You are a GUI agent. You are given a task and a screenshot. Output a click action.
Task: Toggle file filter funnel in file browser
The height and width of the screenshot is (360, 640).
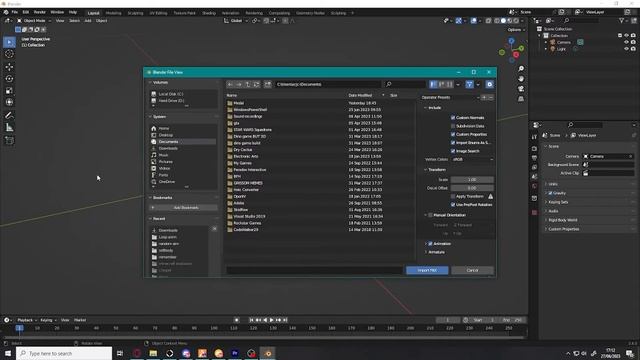(469, 84)
